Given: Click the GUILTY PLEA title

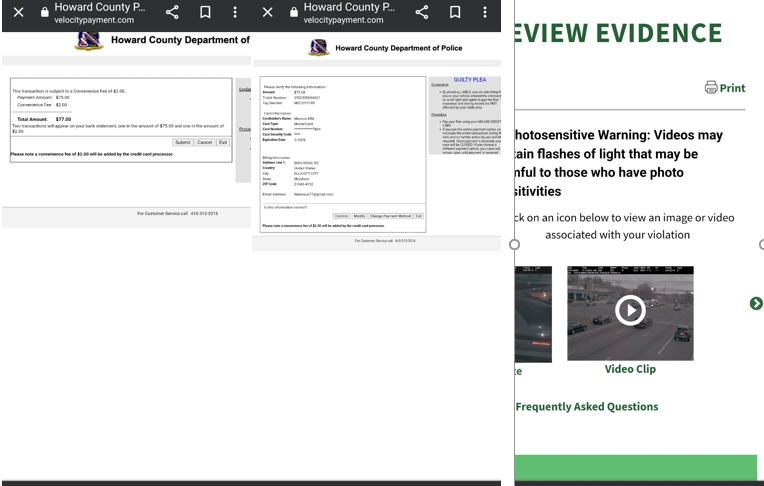Looking at the screenshot, I should click(x=470, y=79).
